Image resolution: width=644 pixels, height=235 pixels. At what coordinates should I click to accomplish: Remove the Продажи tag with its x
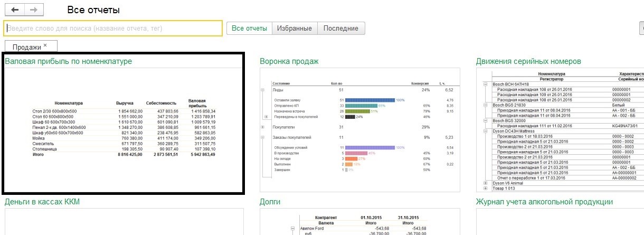click(45, 45)
